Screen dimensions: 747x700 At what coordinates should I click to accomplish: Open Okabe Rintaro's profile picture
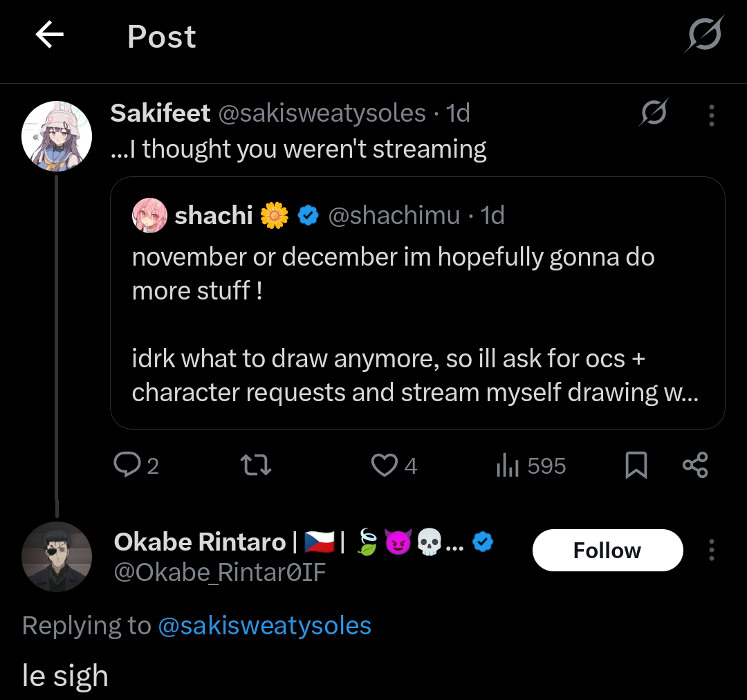coord(57,556)
